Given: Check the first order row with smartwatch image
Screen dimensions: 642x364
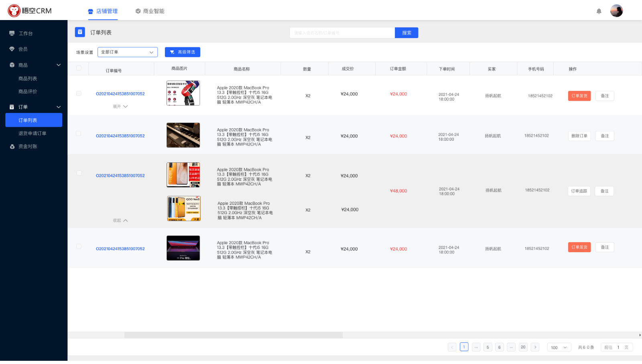Looking at the screenshot, I should (79, 93).
